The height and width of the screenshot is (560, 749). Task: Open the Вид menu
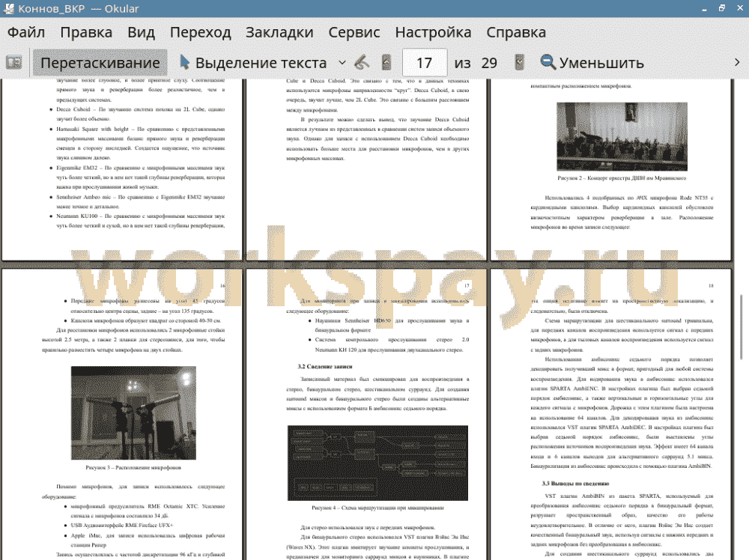(x=141, y=32)
